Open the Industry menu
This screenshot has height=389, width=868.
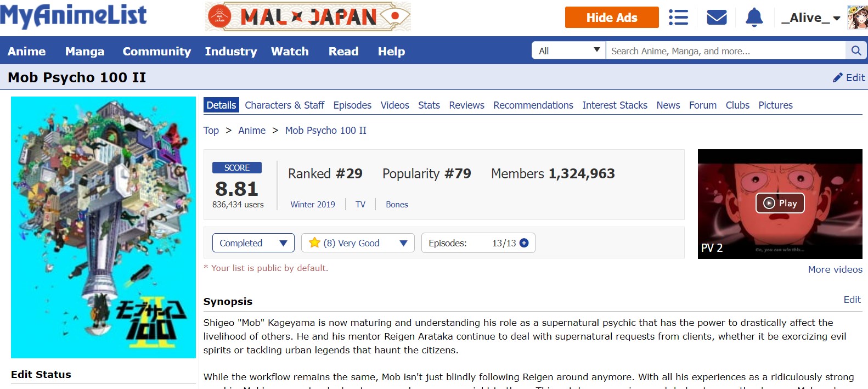[x=231, y=51]
